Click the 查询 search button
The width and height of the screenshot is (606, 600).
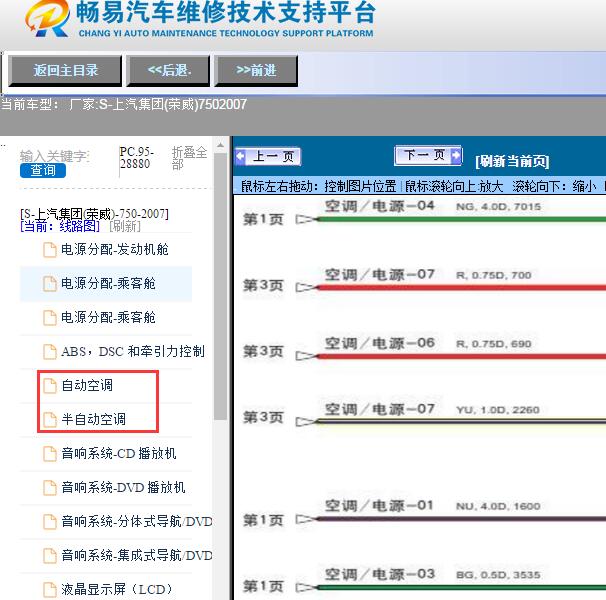coord(43,170)
